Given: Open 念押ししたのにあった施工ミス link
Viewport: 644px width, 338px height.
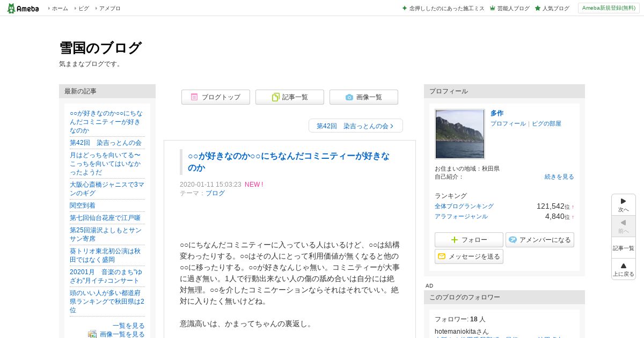Looking at the screenshot, I should click(447, 9).
